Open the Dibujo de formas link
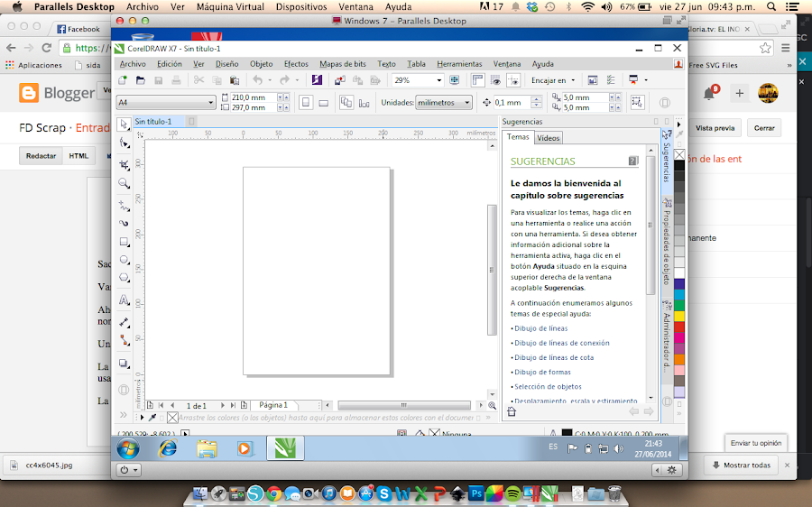 (542, 372)
